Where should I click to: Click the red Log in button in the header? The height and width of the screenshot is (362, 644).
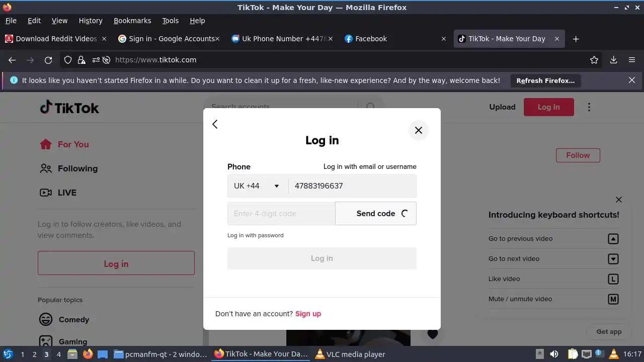pyautogui.click(x=548, y=107)
